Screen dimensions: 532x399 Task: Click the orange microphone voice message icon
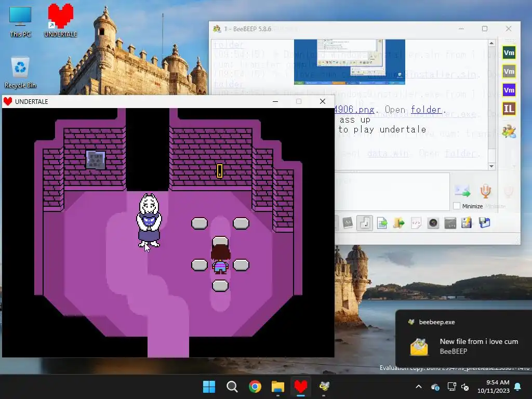click(x=486, y=191)
